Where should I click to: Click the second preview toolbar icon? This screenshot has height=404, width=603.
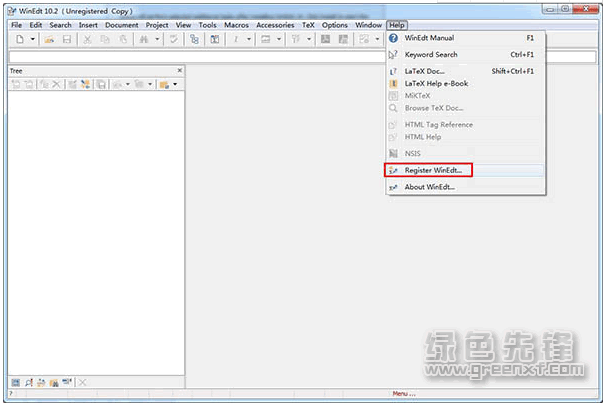pyautogui.click(x=343, y=39)
